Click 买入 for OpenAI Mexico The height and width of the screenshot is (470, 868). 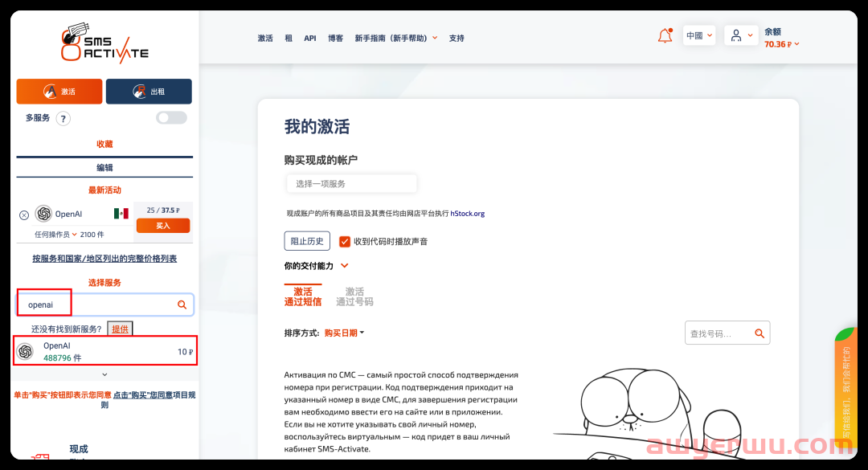tap(163, 225)
